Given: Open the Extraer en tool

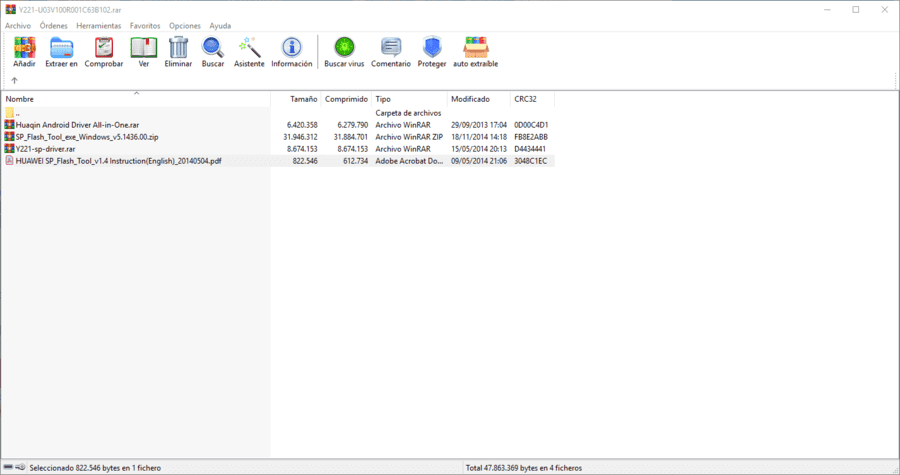Looking at the screenshot, I should 61,52.
